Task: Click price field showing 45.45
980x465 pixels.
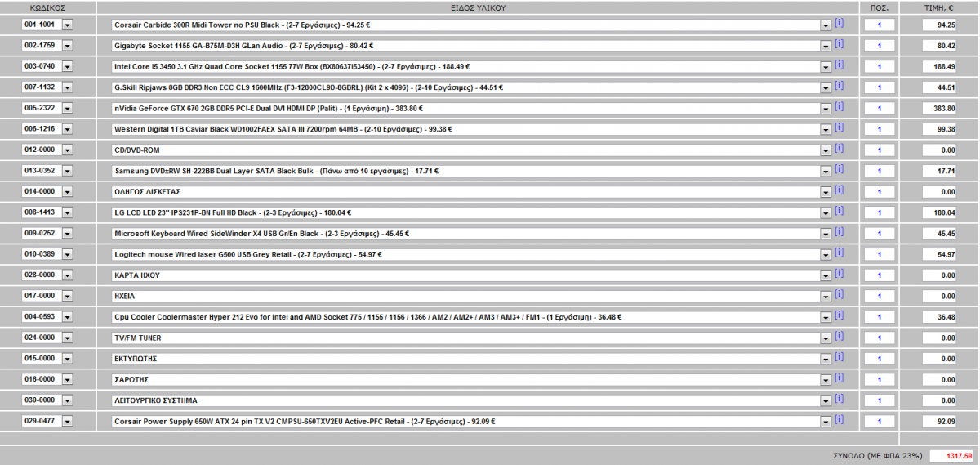Action: coord(940,234)
